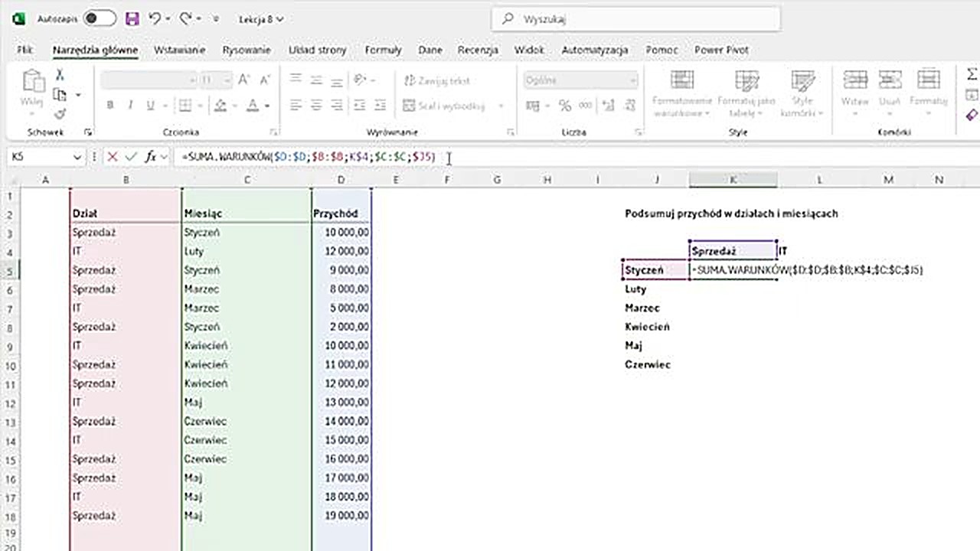This screenshot has height=551, width=980.
Task: Click the Save icon in title bar
Action: [x=132, y=18]
